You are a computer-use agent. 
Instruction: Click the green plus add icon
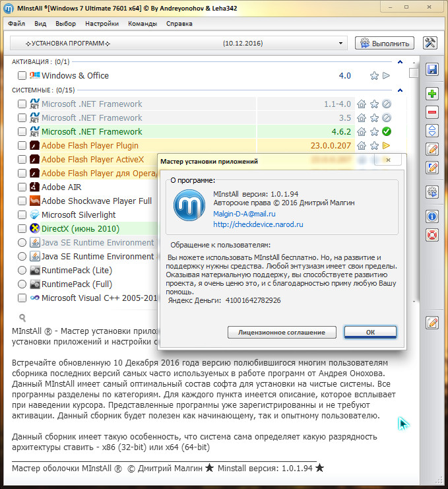point(432,94)
